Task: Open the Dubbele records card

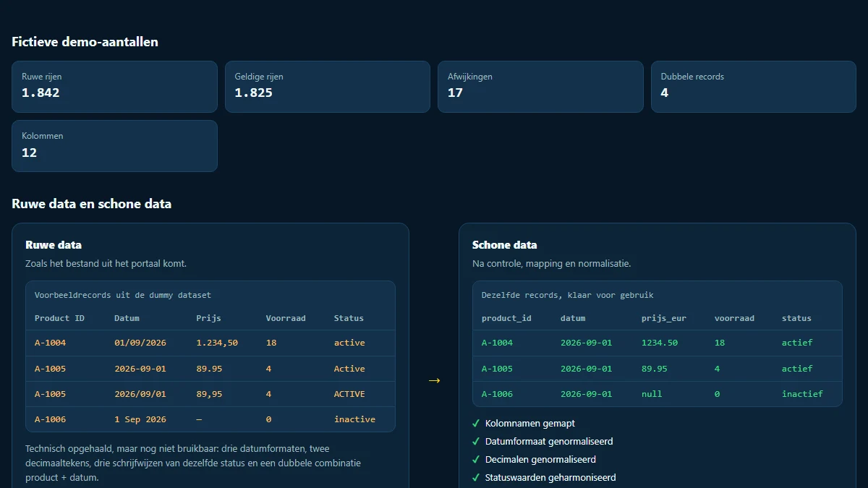Action: click(x=754, y=87)
